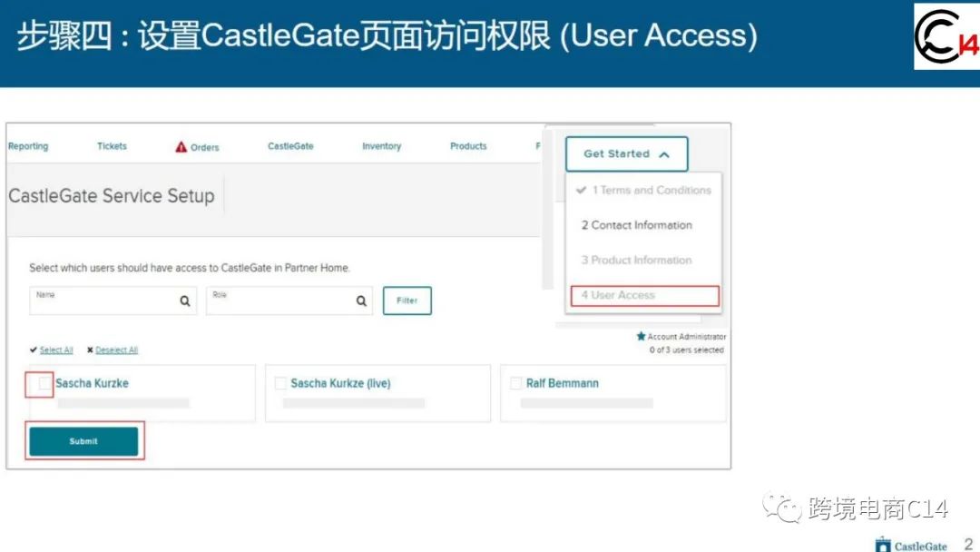
Task: Switch to the Tickets tab
Action: click(112, 146)
